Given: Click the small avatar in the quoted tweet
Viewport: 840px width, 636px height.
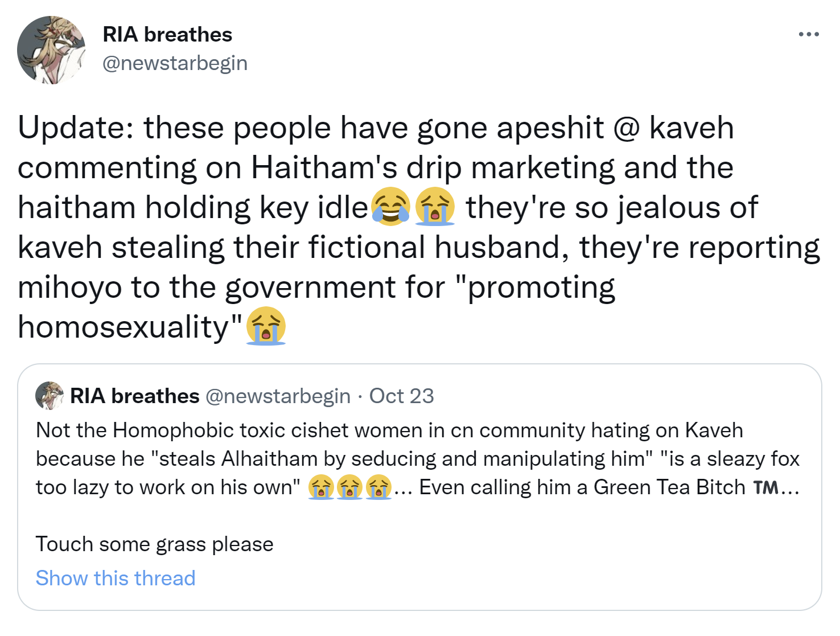Looking at the screenshot, I should click(x=50, y=396).
